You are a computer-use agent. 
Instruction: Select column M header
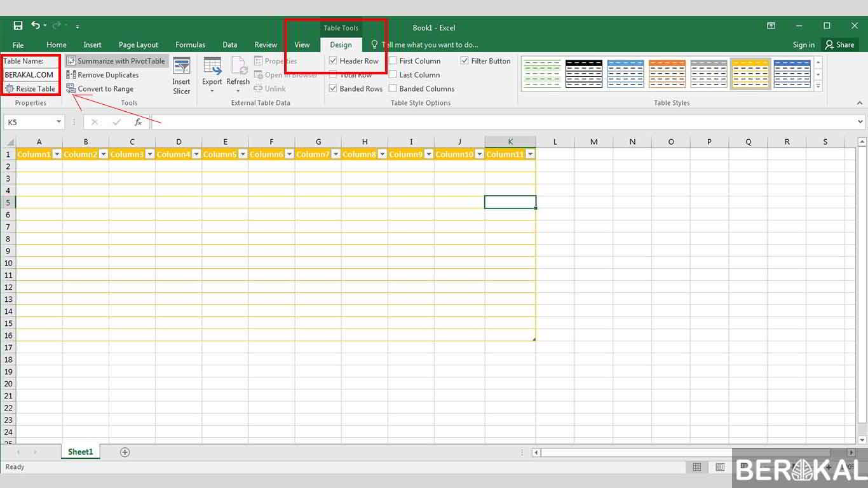pyautogui.click(x=593, y=142)
